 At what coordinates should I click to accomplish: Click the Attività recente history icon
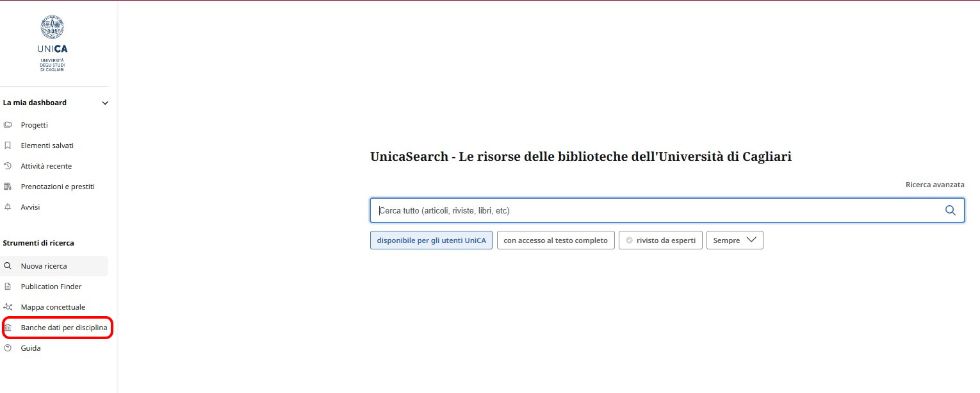click(x=8, y=166)
